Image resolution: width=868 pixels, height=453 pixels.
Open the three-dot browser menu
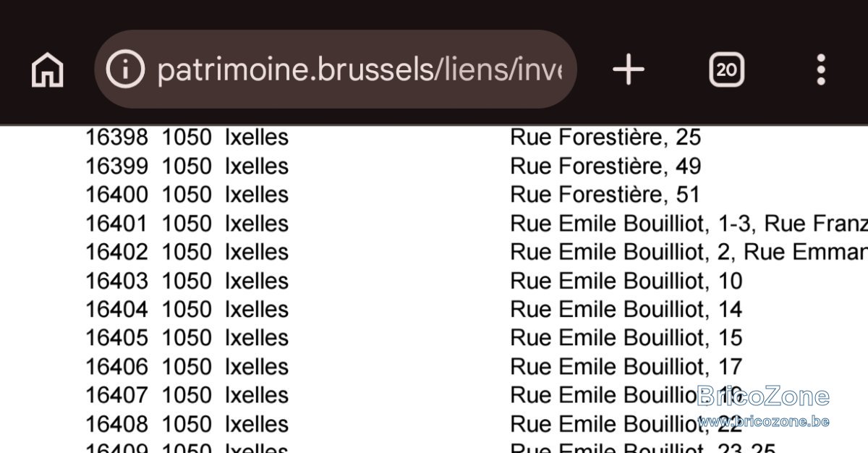(820, 69)
